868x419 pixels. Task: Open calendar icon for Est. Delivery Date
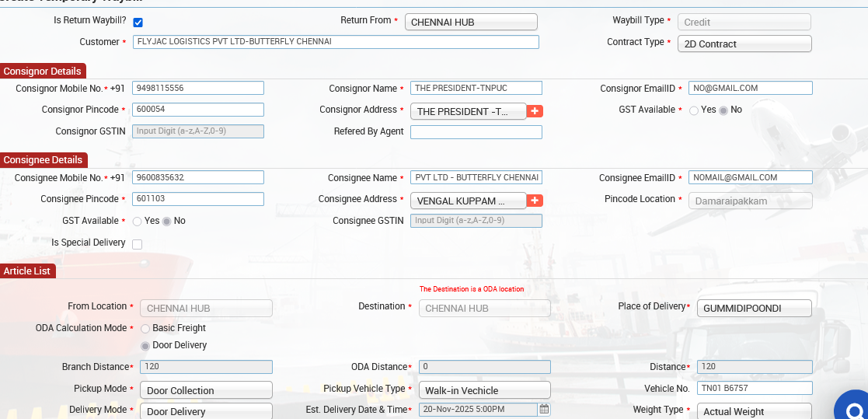(544, 409)
